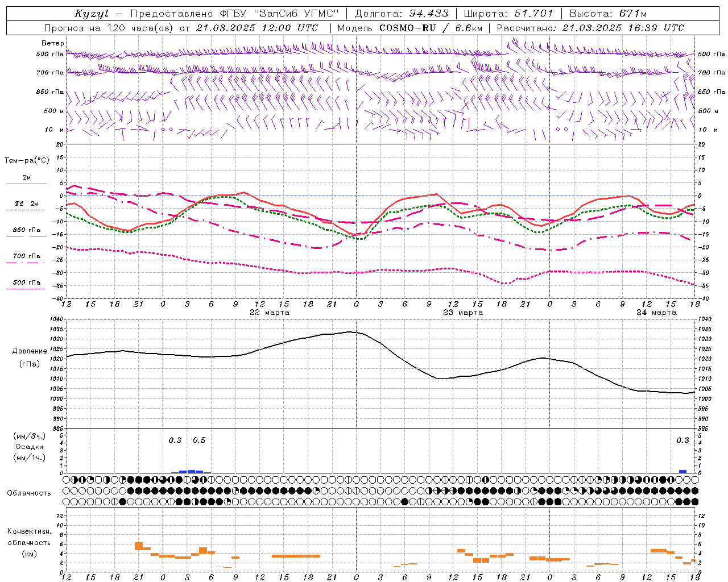Image resolution: width=728 pixels, height=582 pixels.
Task: Click the "0.5" precipitation amount value
Action: [x=199, y=440]
